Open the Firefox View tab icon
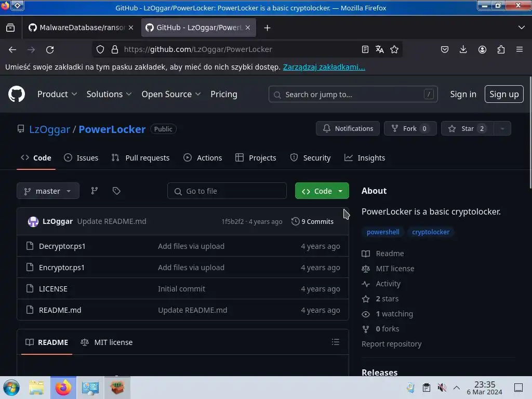The height and width of the screenshot is (399, 532). coord(10,28)
